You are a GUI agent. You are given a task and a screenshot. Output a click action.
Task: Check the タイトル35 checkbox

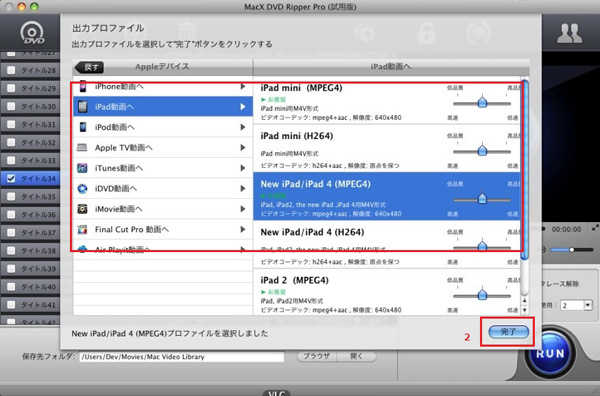pyautogui.click(x=11, y=196)
